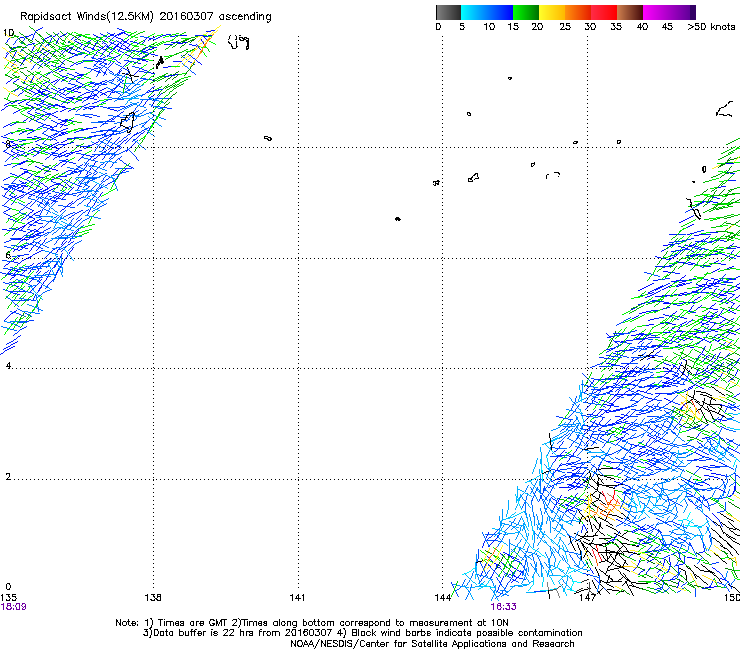Click the red 30-35 knots legend segment
Viewport: 740px width, 650px height.
click(x=604, y=12)
